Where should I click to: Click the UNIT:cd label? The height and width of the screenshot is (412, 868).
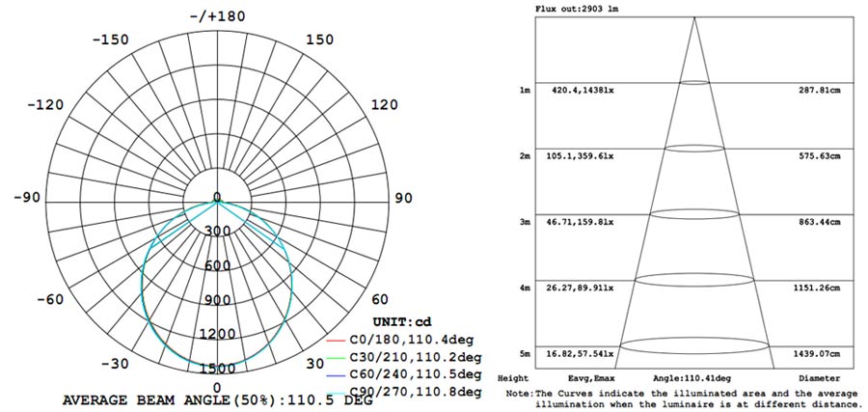tap(407, 321)
